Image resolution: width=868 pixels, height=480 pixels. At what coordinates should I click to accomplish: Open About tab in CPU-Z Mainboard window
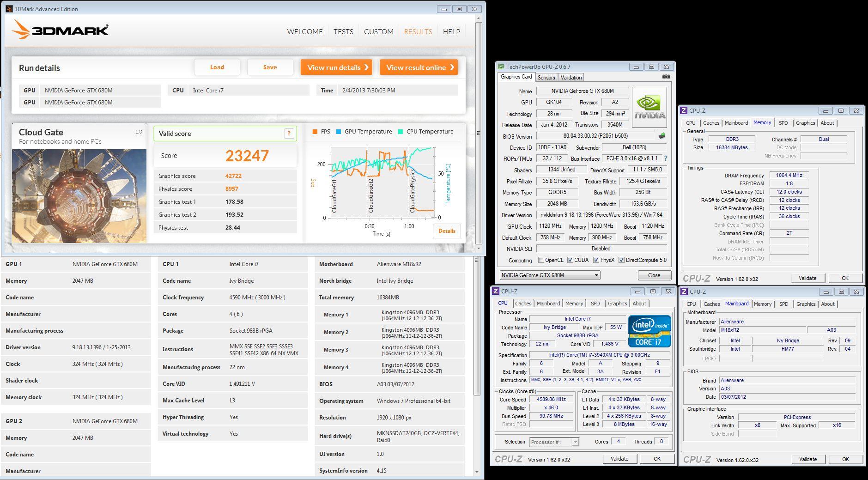828,304
